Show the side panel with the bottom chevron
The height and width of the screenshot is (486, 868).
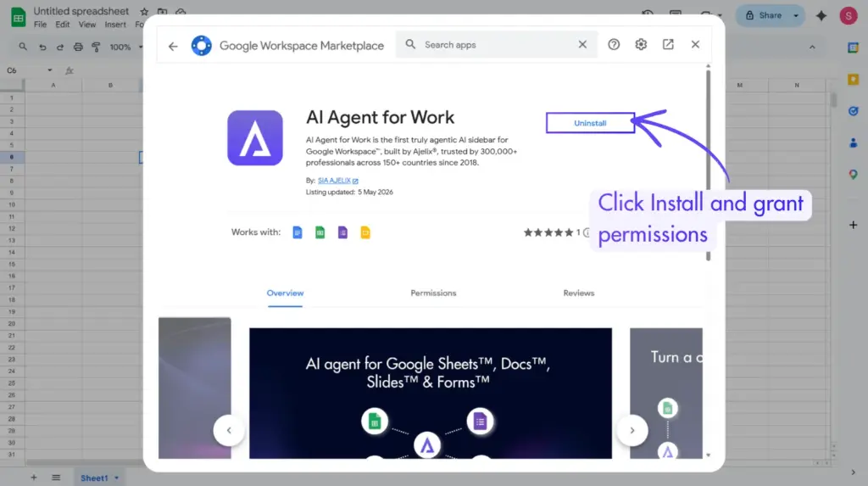click(x=853, y=472)
